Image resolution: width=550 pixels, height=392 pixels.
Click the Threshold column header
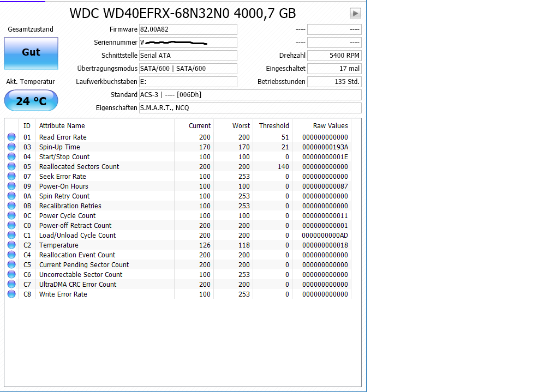[274, 126]
